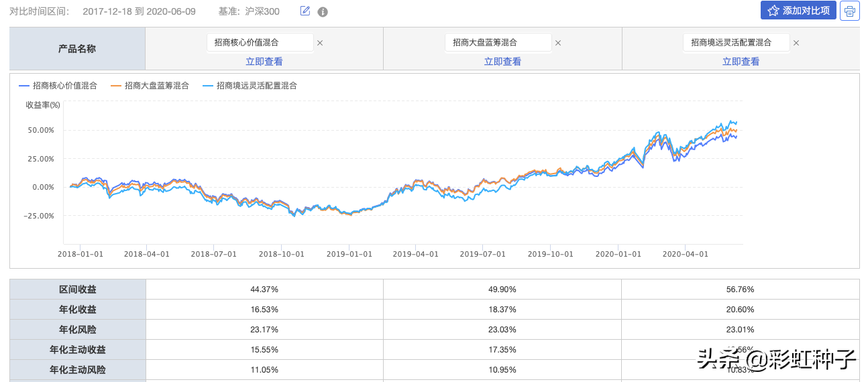Viewport: 868px width, 382px height.
Task: Select the 20.60% annualized return value
Action: pyautogui.click(x=741, y=310)
